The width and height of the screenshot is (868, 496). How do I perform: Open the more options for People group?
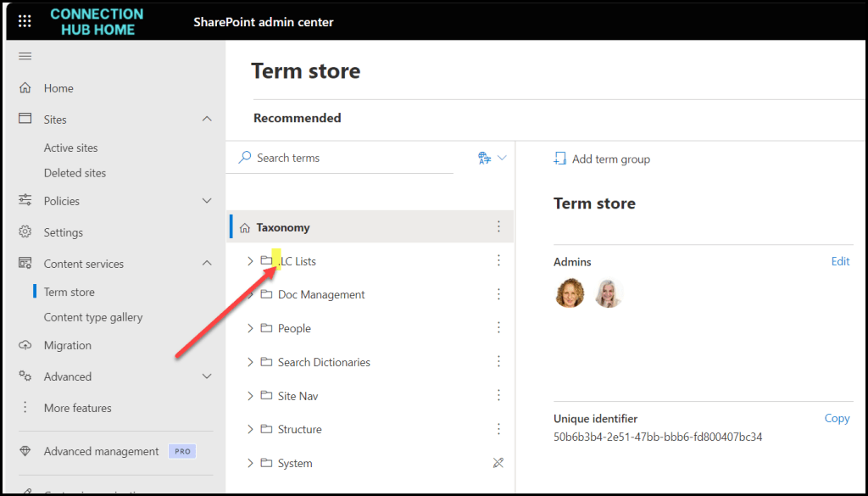click(498, 328)
